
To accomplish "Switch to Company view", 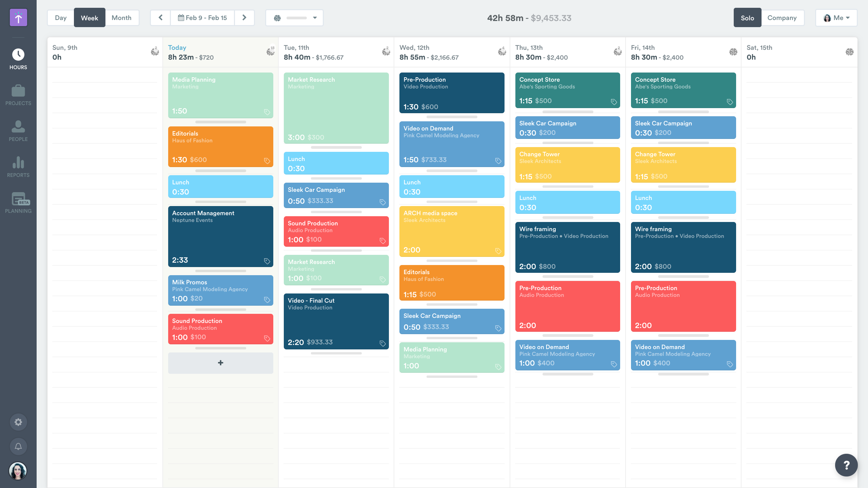I will click(x=782, y=18).
